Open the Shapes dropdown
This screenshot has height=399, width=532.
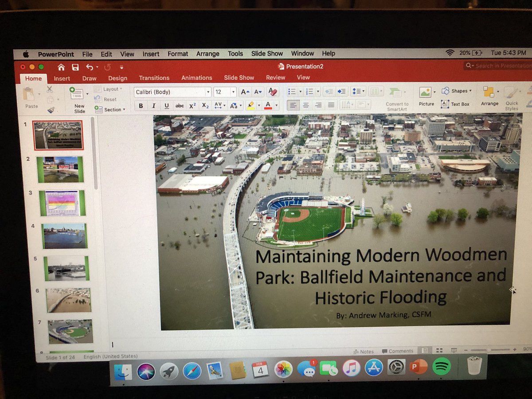pos(457,91)
